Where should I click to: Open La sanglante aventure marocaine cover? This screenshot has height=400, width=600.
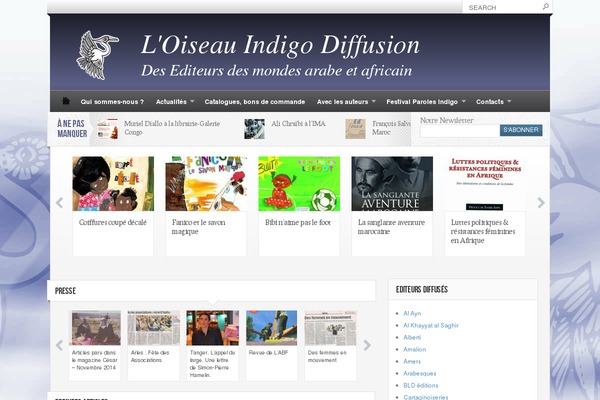tap(392, 183)
